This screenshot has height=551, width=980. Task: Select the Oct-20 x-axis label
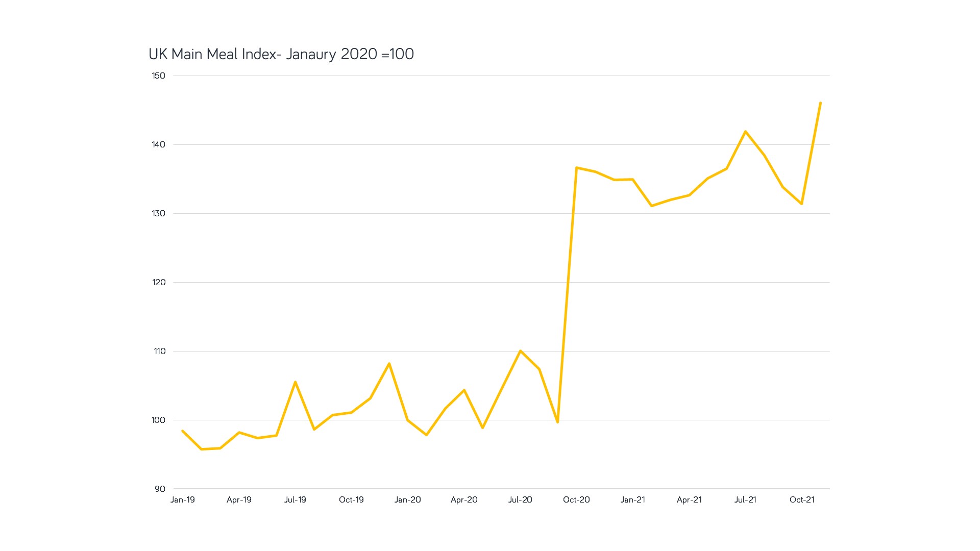576,499
